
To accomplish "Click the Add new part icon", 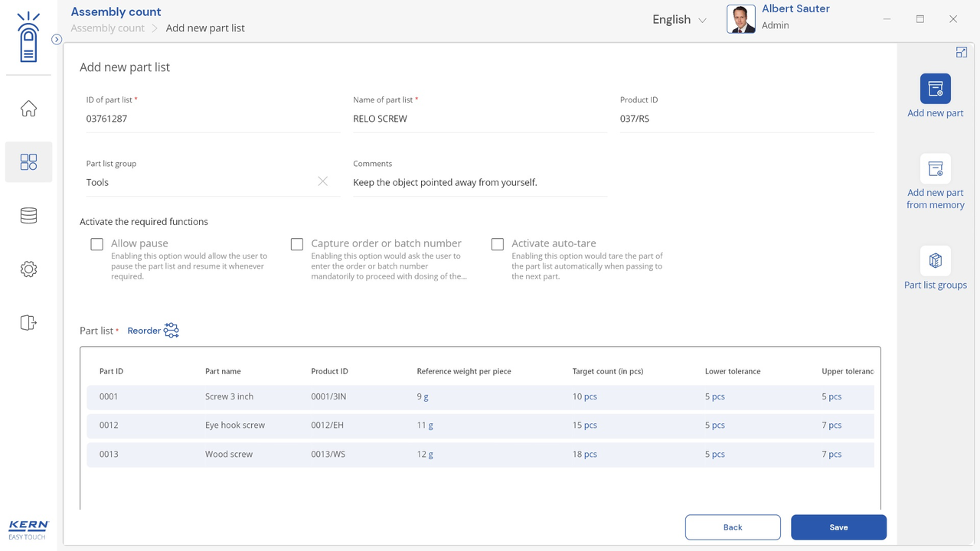I will point(935,89).
